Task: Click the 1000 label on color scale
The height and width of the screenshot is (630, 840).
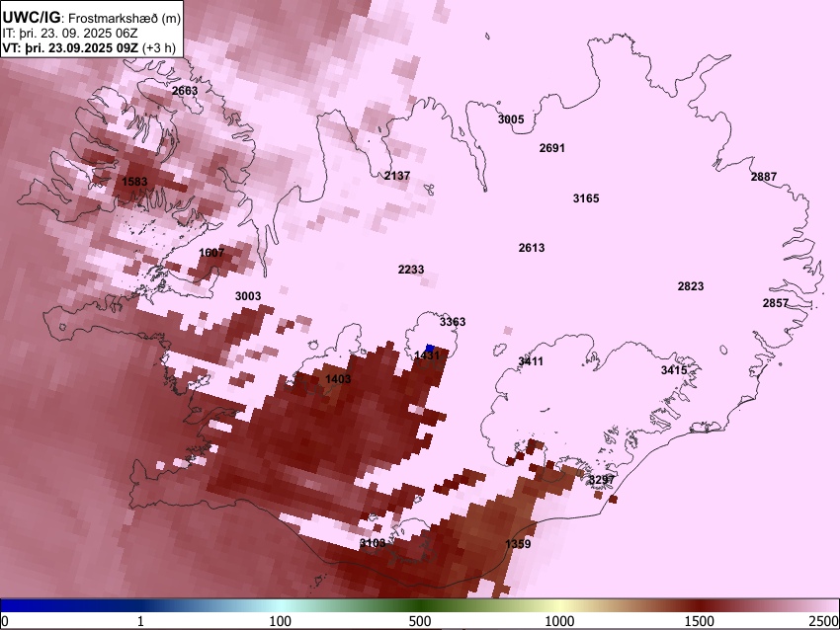Action: 559,621
